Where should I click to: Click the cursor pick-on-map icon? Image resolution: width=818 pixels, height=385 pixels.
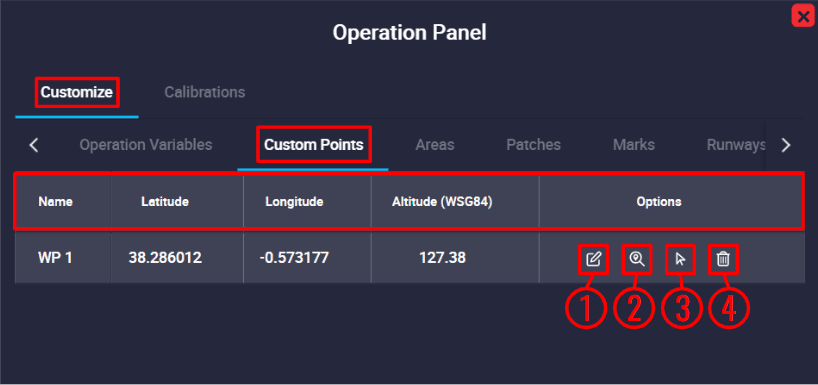pyautogui.click(x=680, y=259)
